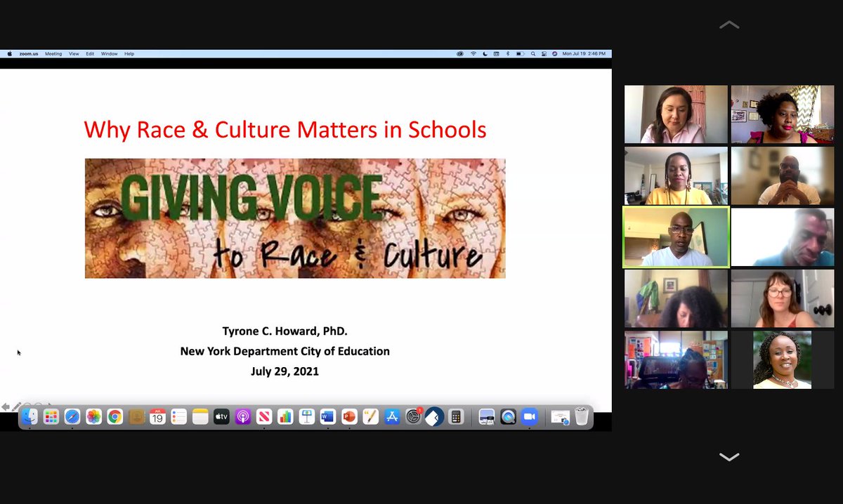Select the green-highlighted active speaker video

coord(676,237)
